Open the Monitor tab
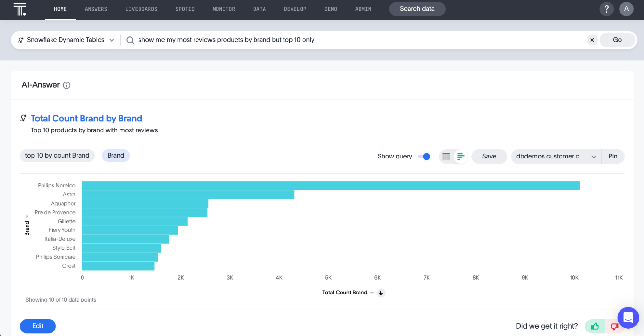 (224, 9)
